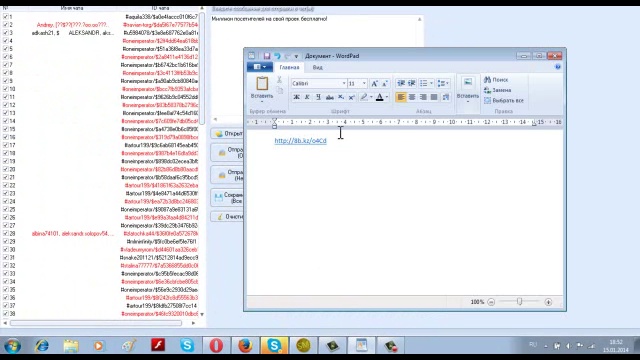Viewport: 640px width, 360px height.
Task: Toggle strikethrough formatting
Action: [x=329, y=97]
